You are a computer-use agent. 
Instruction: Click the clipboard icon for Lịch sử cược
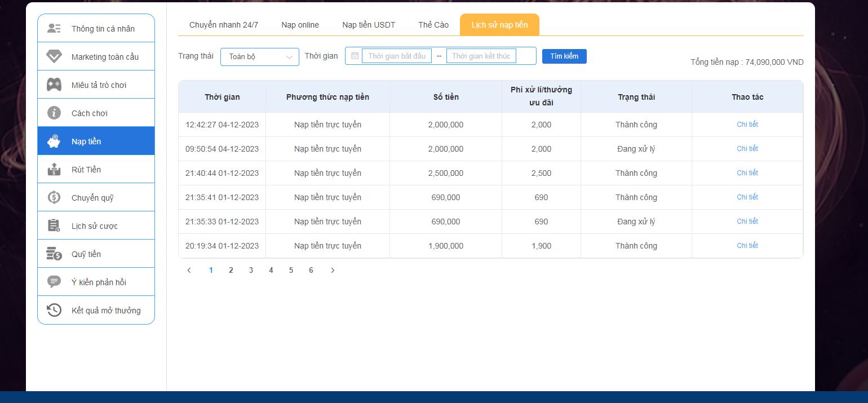click(x=54, y=225)
